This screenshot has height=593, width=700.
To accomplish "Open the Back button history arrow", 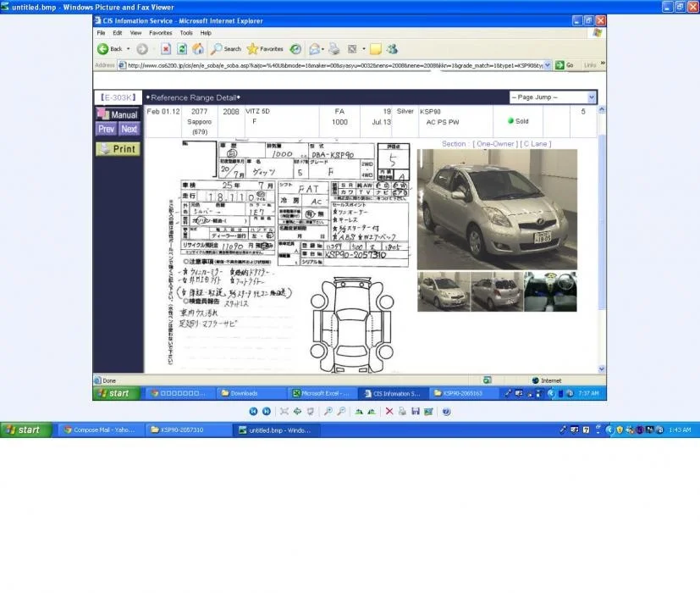I will pos(129,48).
